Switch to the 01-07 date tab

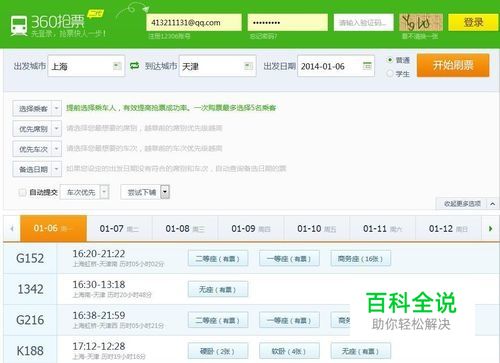click(119, 229)
